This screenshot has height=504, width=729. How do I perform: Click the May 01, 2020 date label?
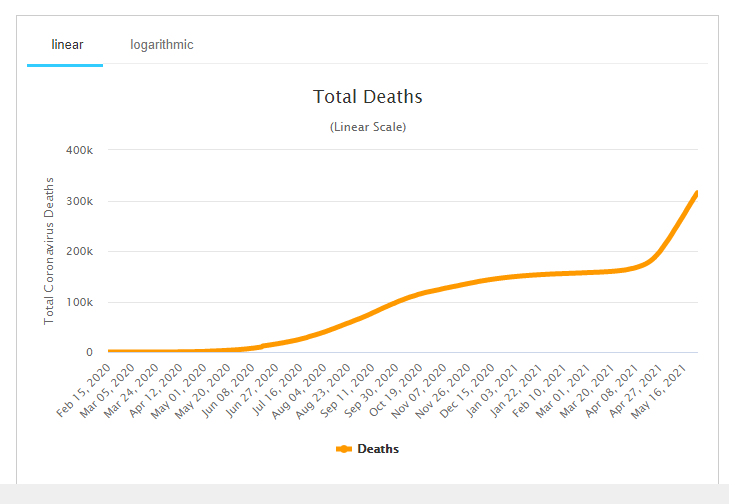tap(180, 390)
